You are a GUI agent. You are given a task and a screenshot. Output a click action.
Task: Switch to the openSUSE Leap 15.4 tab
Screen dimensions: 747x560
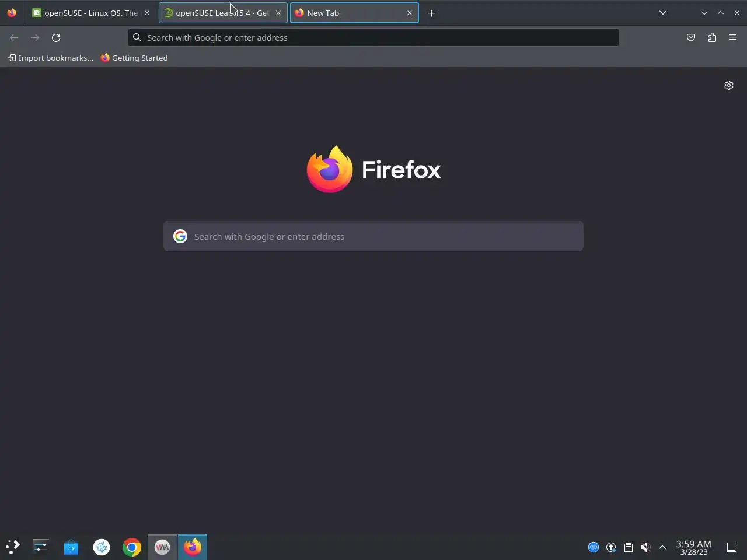(222, 13)
